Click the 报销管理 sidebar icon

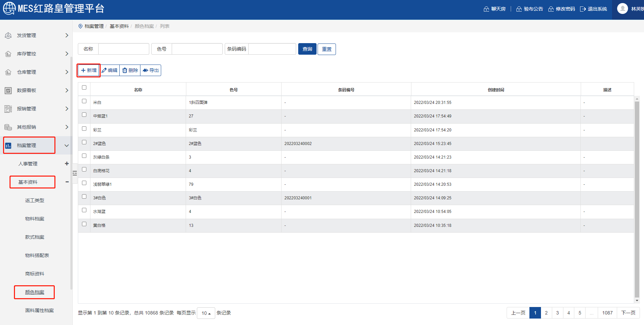point(8,109)
